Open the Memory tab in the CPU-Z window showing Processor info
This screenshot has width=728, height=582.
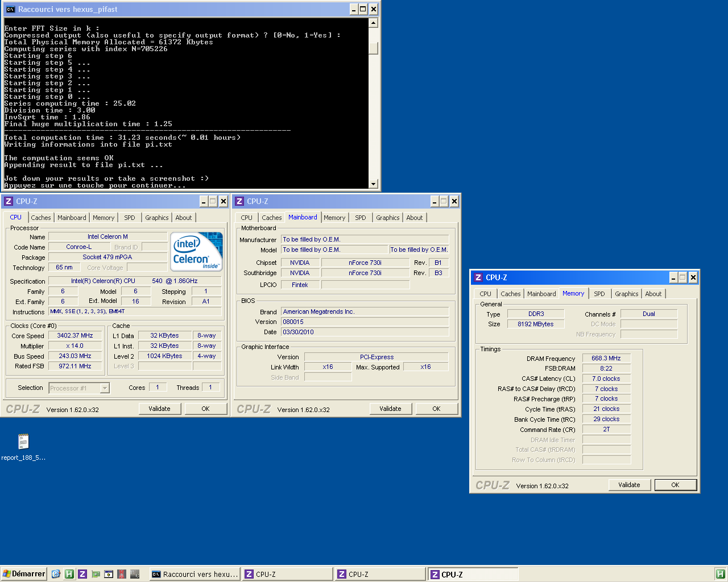(104, 218)
